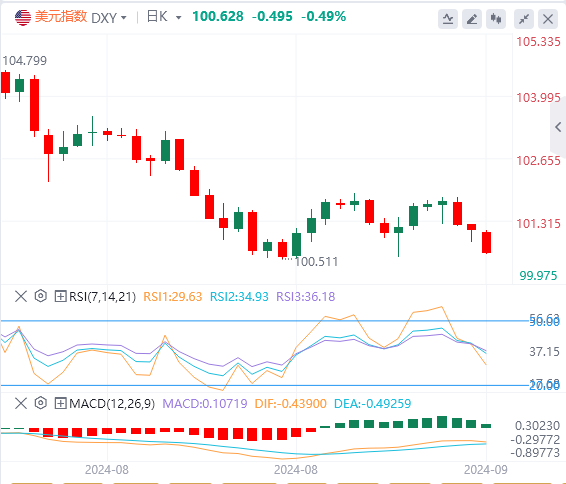
Task: Click the 100.511 low price label
Action: [x=316, y=262]
